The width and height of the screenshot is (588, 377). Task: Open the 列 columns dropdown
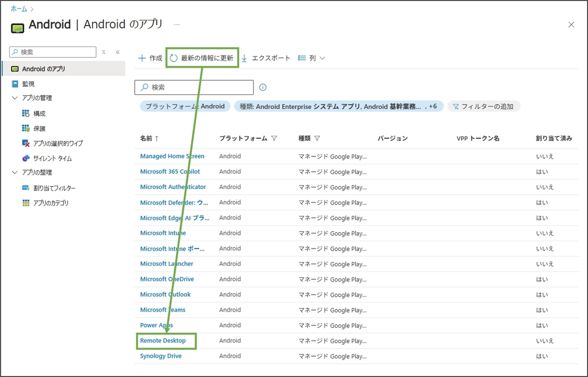(x=312, y=58)
